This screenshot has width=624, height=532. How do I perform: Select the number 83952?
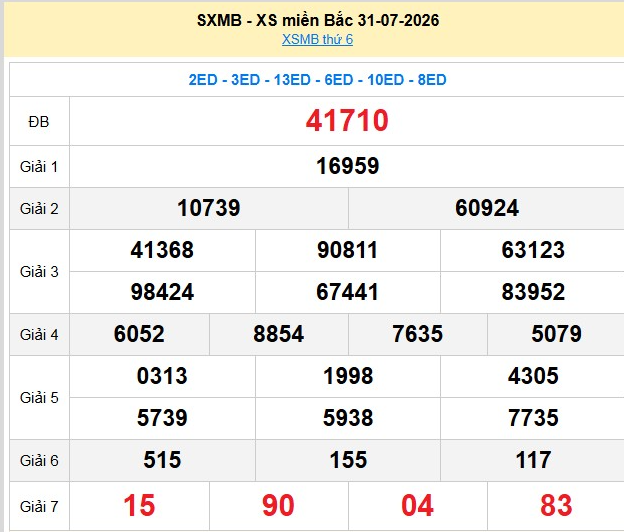[533, 292]
